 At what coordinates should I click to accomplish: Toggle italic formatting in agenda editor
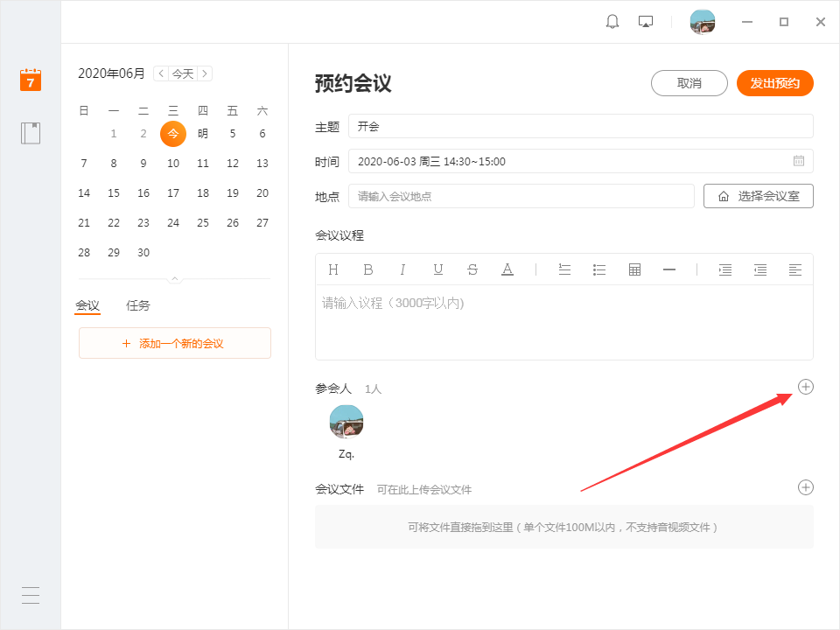coord(402,269)
